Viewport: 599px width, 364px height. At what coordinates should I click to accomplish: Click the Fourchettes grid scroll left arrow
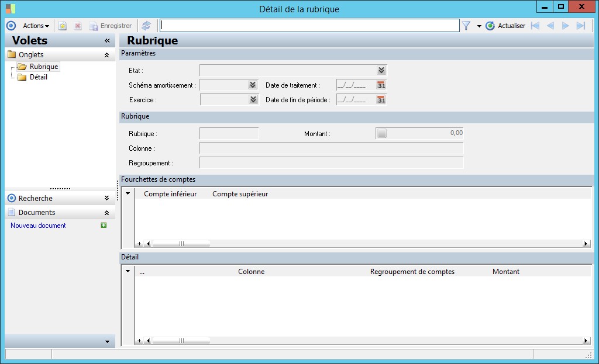(x=148, y=244)
